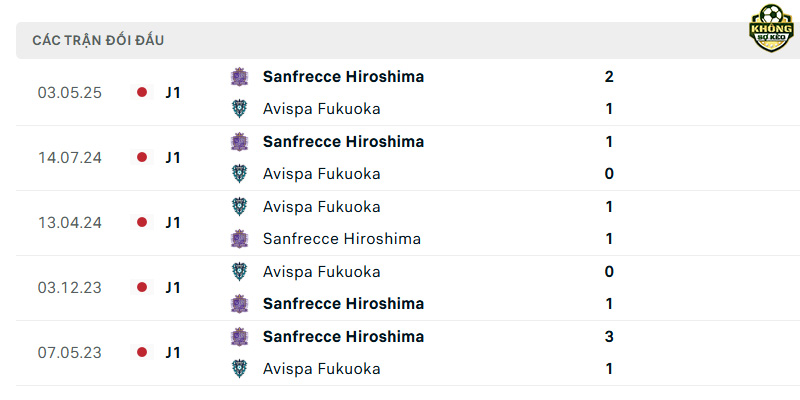Click the Các Trận Đối Đầu header

tap(98, 40)
